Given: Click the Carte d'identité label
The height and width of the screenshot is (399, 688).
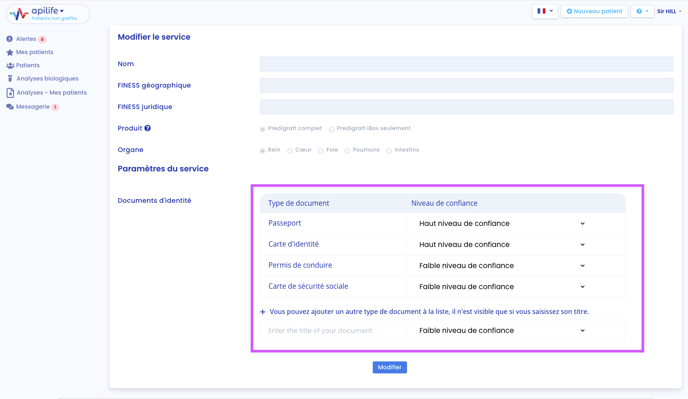Looking at the screenshot, I should point(293,244).
